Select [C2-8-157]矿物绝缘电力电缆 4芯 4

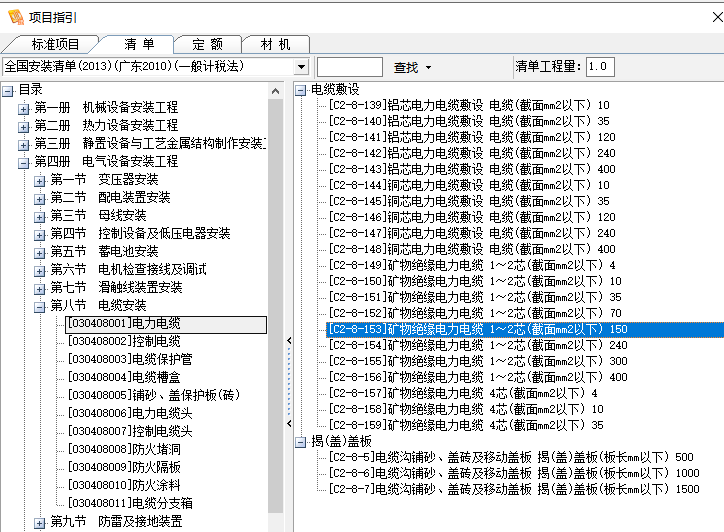pos(463,393)
